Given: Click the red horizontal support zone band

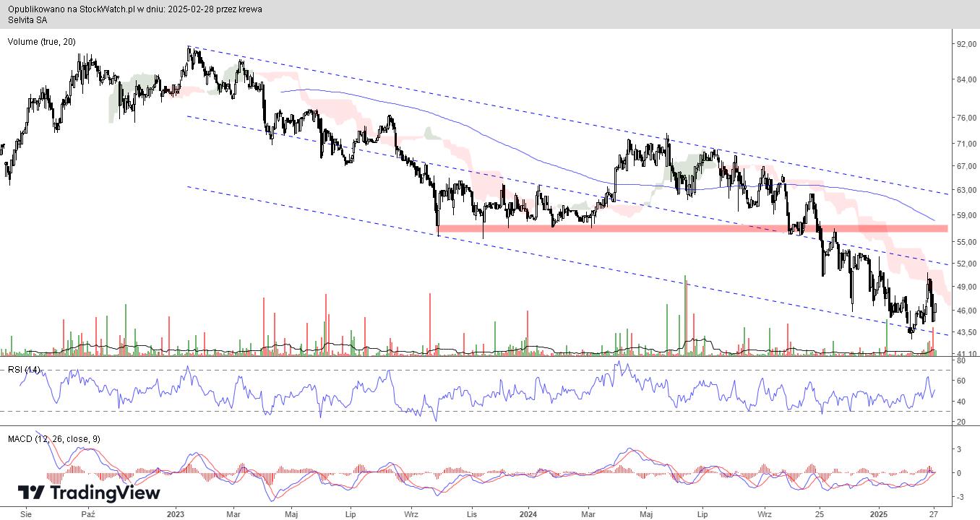Looking at the screenshot, I should (692, 228).
